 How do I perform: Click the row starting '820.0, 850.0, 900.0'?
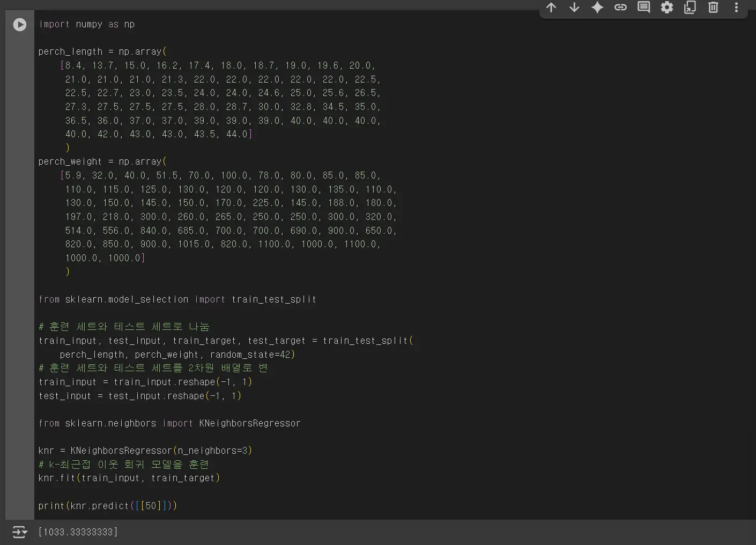tap(223, 244)
